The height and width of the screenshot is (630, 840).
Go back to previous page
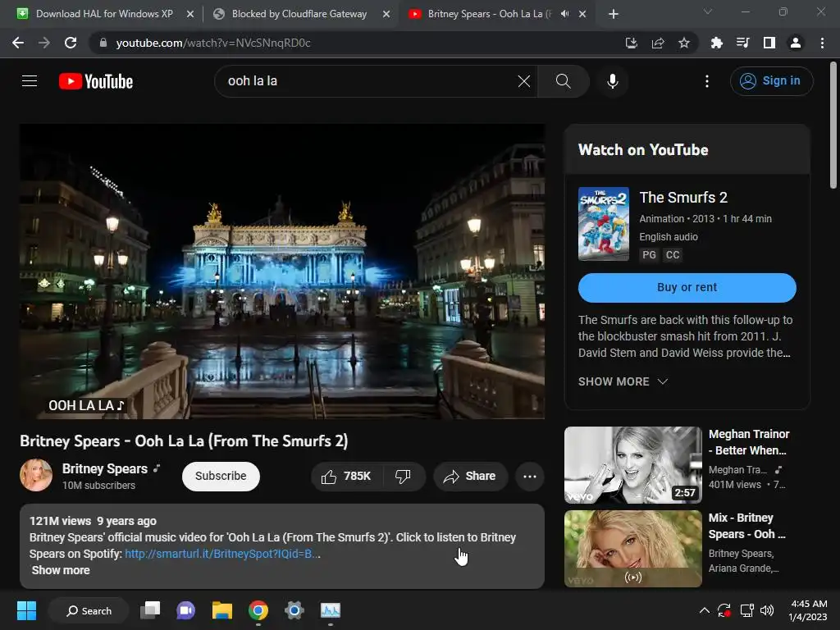18,43
